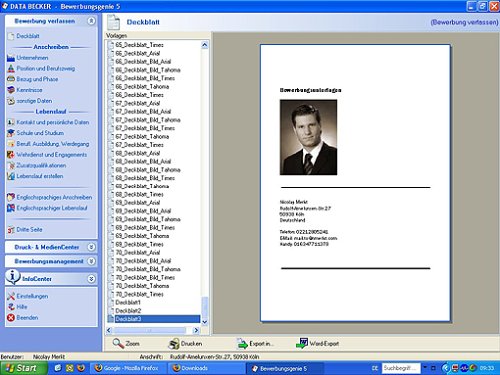Click the sonstige Daten icon

pos(11,101)
